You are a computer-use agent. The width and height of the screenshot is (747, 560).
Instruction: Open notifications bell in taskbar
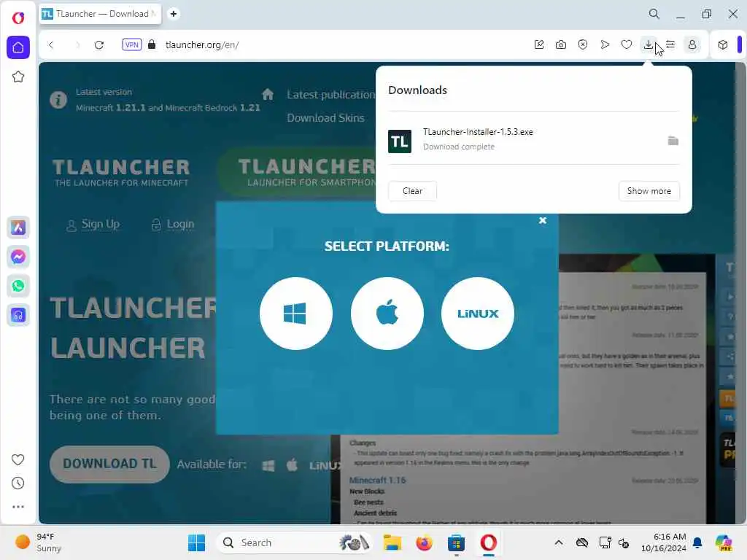(697, 542)
